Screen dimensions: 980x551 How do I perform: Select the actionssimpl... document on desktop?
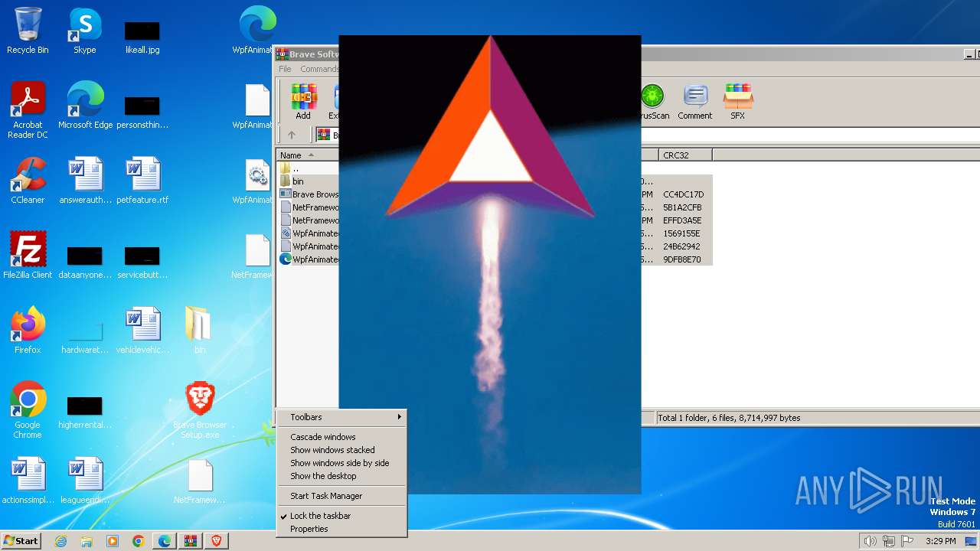28,481
